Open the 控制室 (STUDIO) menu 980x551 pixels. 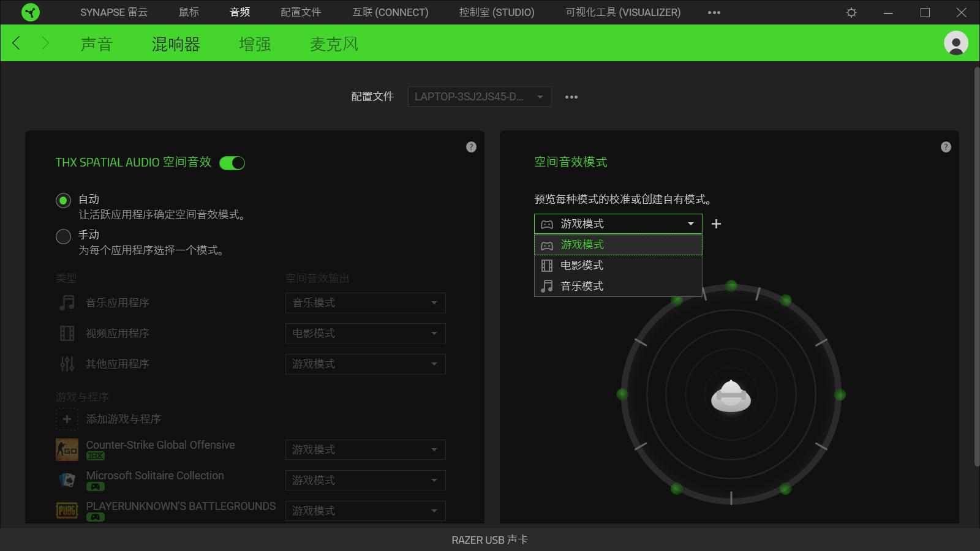tap(496, 12)
